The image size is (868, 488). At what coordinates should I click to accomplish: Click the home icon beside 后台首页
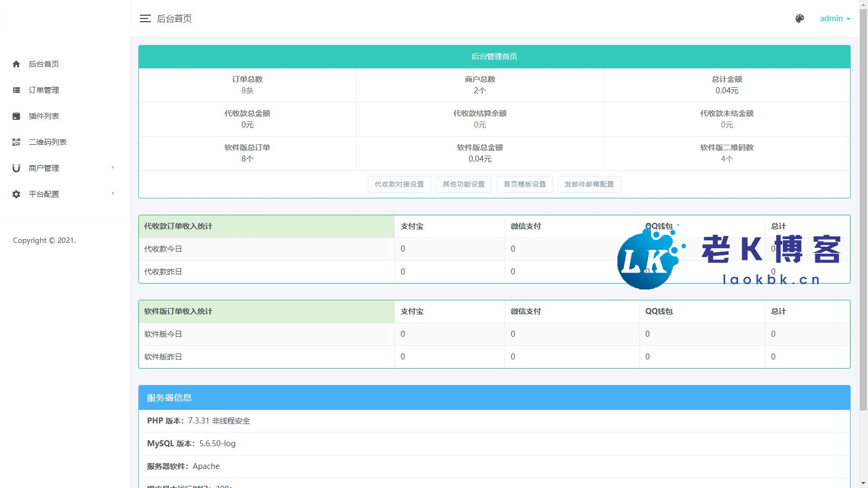pos(16,64)
